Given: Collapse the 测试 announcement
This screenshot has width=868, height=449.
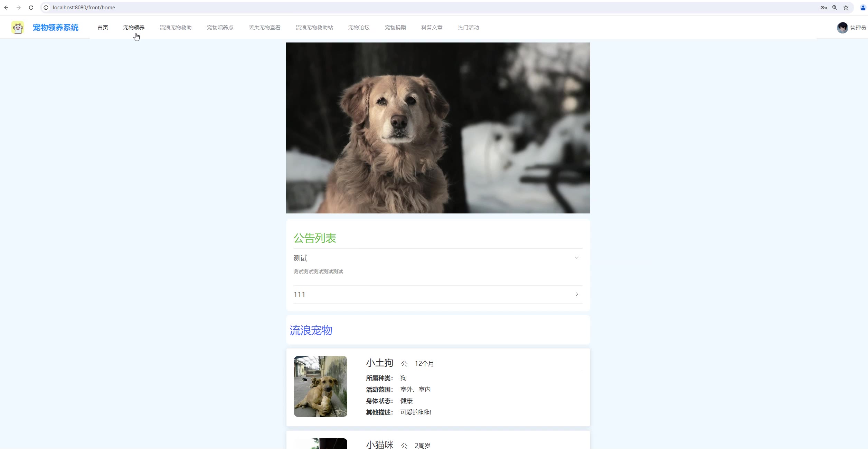Looking at the screenshot, I should click(x=576, y=258).
